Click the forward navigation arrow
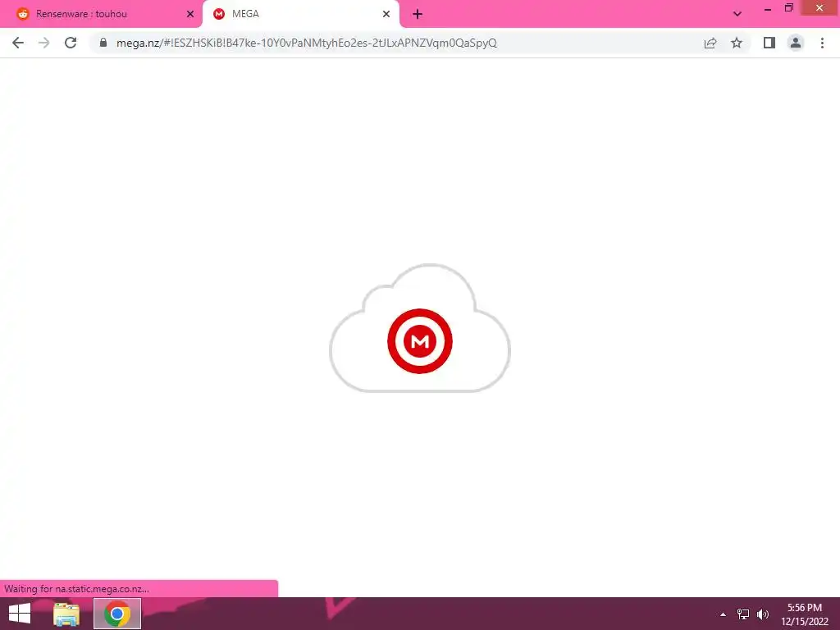This screenshot has width=840, height=630. point(44,43)
